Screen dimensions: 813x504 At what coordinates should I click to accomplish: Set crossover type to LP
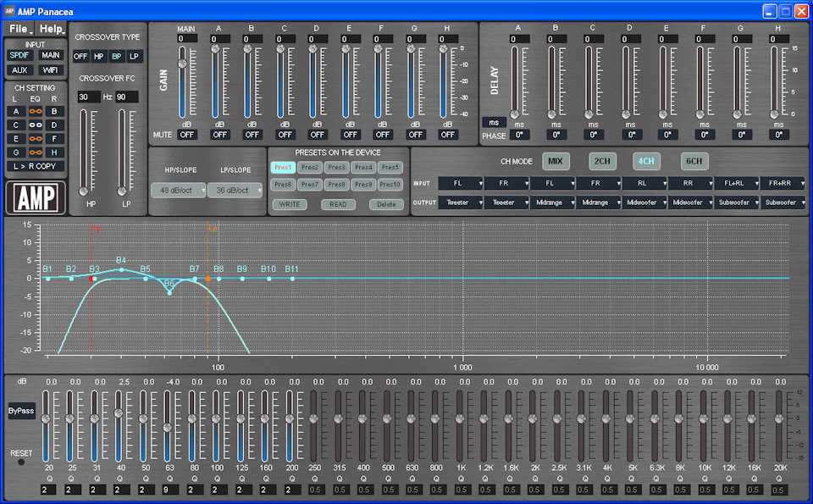135,57
